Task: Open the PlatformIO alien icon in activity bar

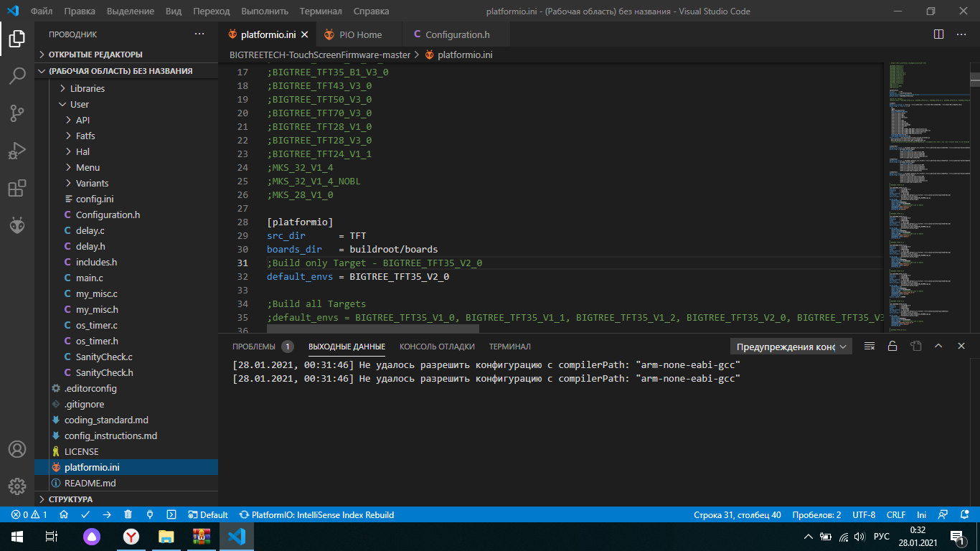Action: [x=17, y=225]
